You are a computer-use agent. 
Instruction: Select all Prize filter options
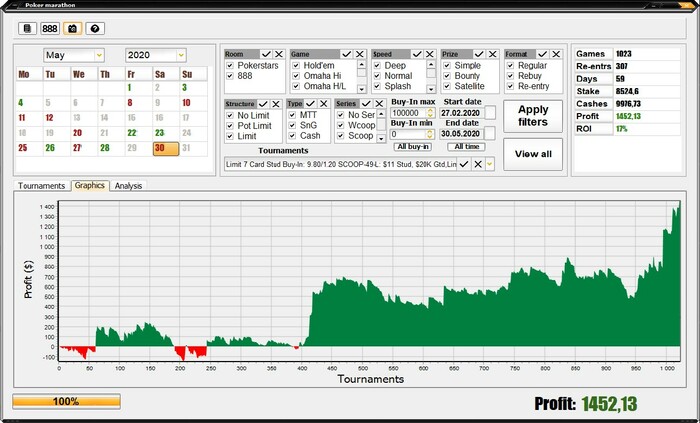pos(479,54)
